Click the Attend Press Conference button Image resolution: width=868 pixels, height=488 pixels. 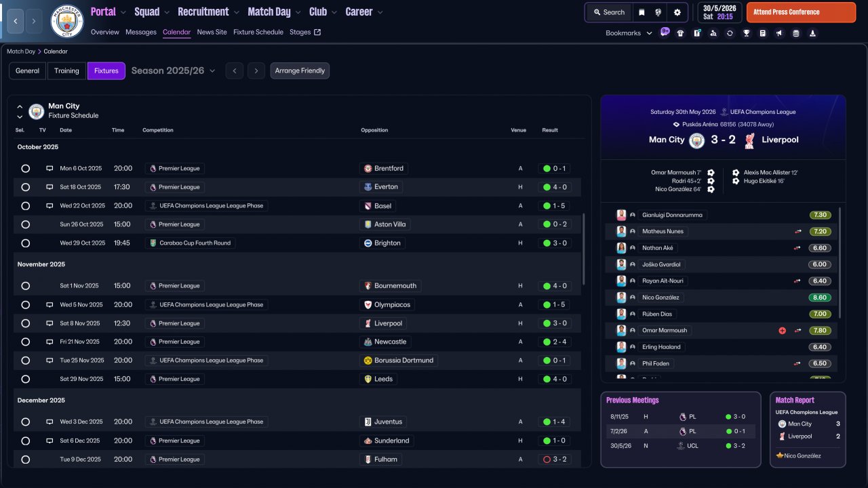pyautogui.click(x=801, y=12)
